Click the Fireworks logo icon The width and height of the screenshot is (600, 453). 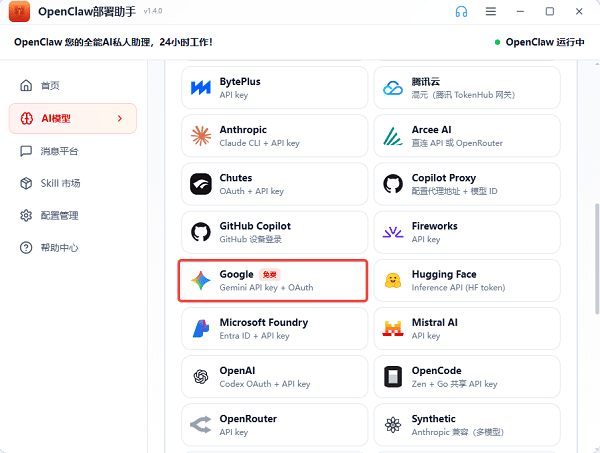pyautogui.click(x=393, y=232)
